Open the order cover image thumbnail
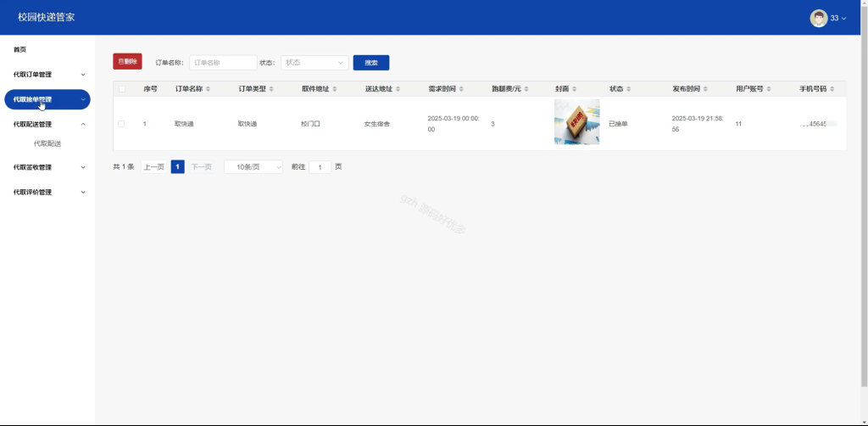The width and height of the screenshot is (868, 426). coord(576,122)
